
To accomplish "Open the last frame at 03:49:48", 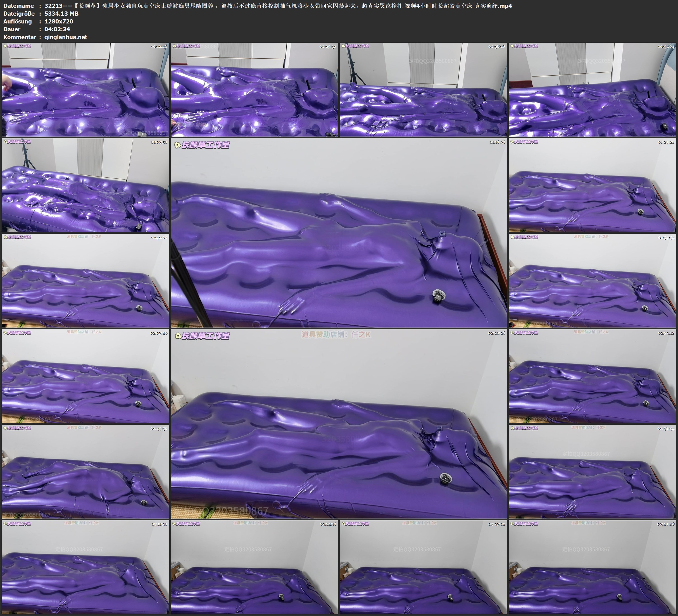I will coord(592,567).
